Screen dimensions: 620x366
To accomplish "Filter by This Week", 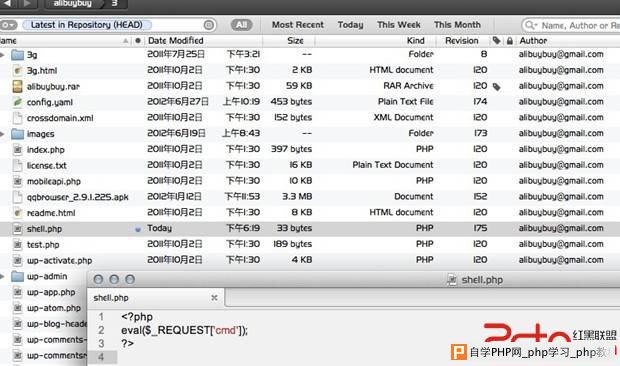I will point(399,25).
